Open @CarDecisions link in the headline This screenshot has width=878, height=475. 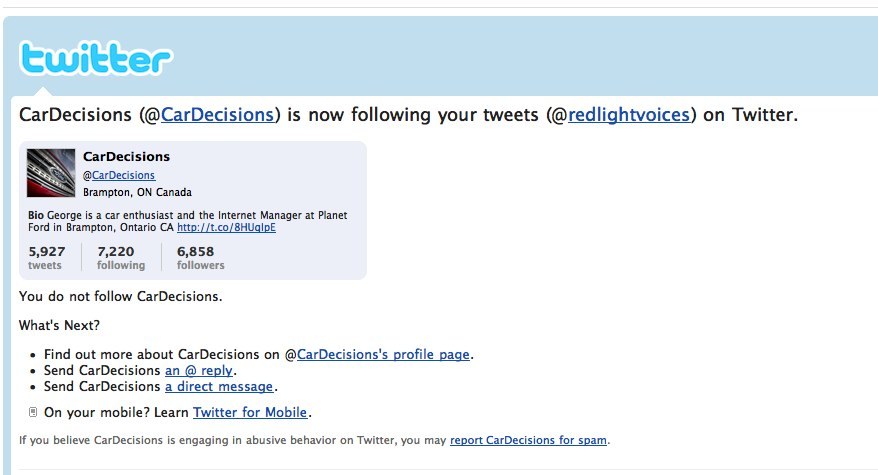point(217,114)
